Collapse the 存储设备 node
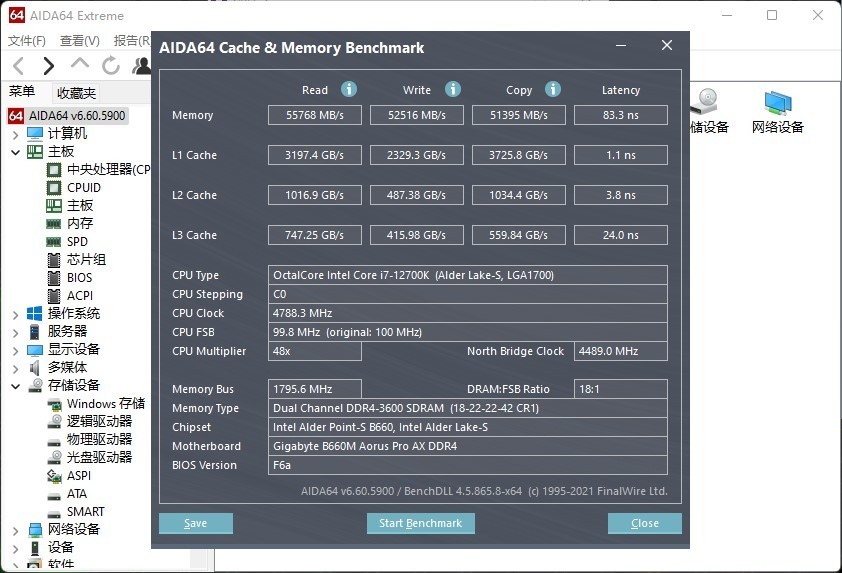The width and height of the screenshot is (842, 573). (x=16, y=386)
